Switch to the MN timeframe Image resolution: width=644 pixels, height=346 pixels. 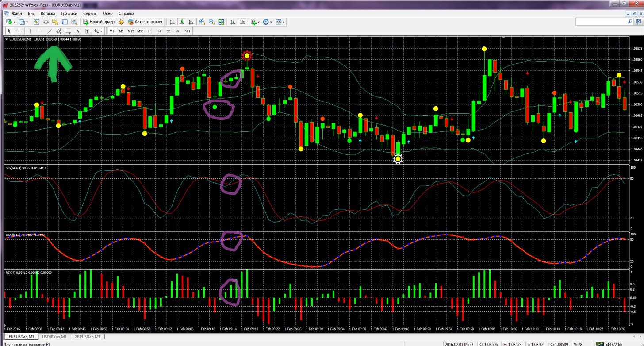tap(187, 31)
